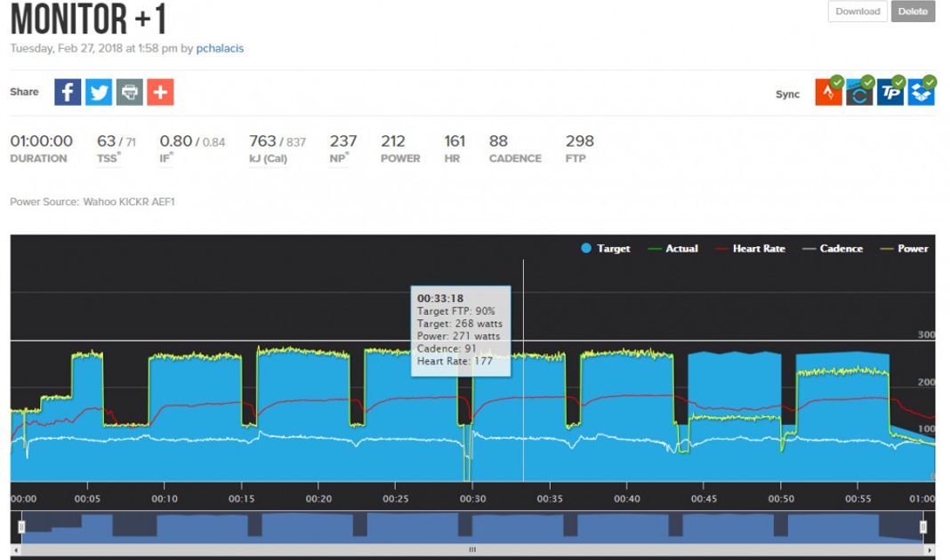Delete this workout
The height and width of the screenshot is (560, 950).
click(x=913, y=12)
